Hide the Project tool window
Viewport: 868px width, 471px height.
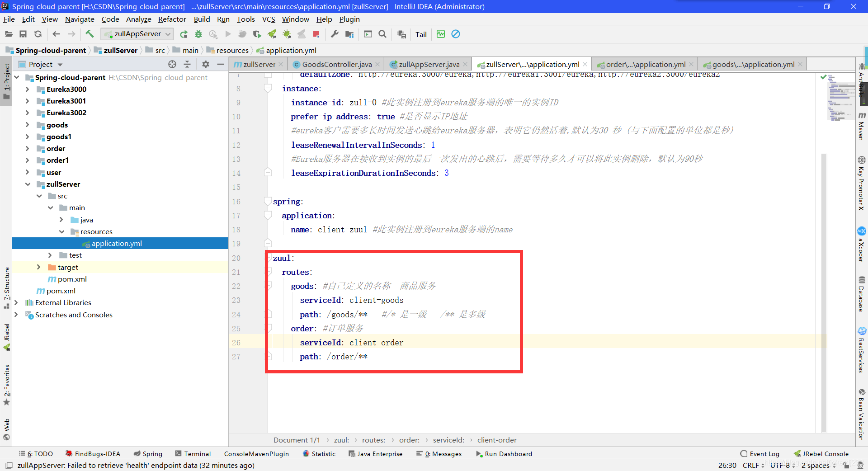click(x=221, y=64)
